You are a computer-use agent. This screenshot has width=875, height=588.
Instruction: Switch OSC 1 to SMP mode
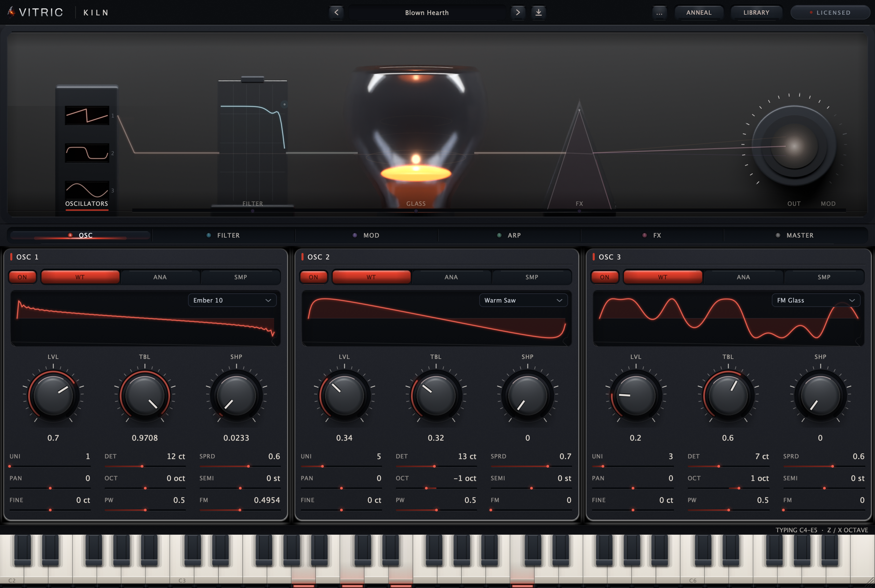pyautogui.click(x=241, y=277)
